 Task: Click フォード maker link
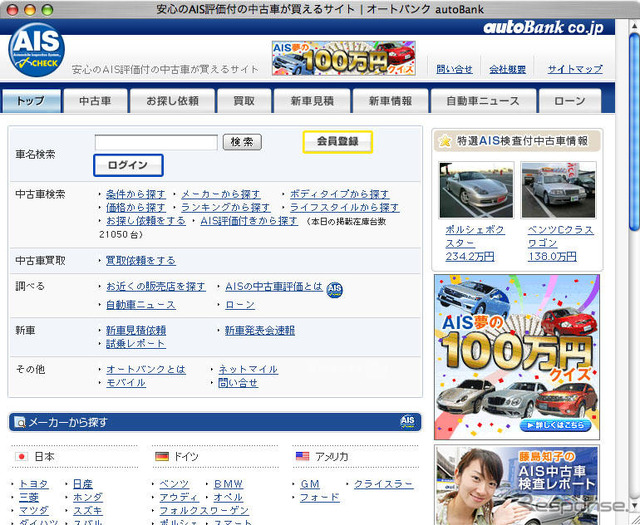coord(320,497)
